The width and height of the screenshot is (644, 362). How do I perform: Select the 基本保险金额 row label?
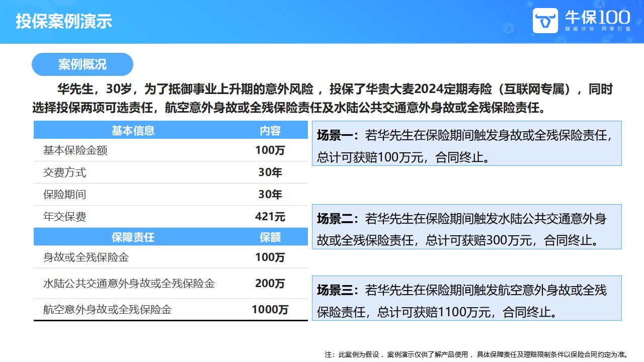[x=75, y=150]
